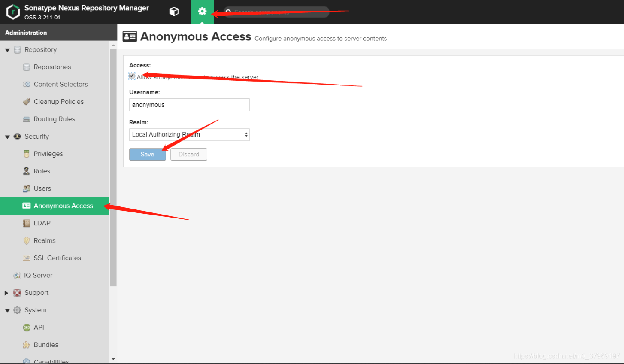Click the Privileges medal icon
This screenshot has width=624, height=364.
coord(27,154)
